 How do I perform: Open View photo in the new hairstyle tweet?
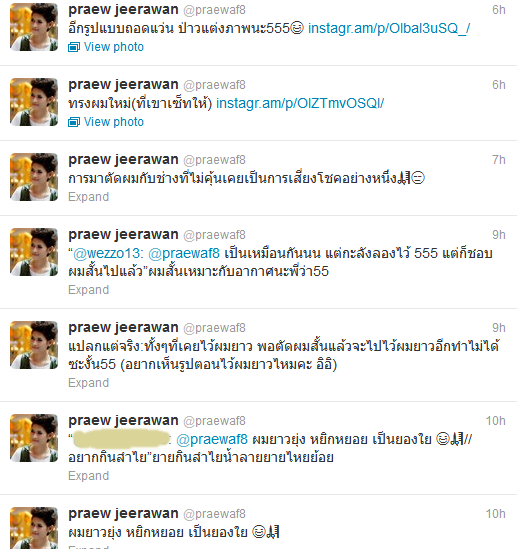(x=114, y=122)
